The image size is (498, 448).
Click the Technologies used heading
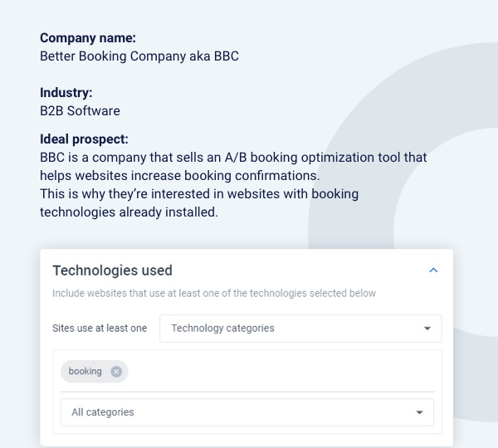click(x=112, y=270)
